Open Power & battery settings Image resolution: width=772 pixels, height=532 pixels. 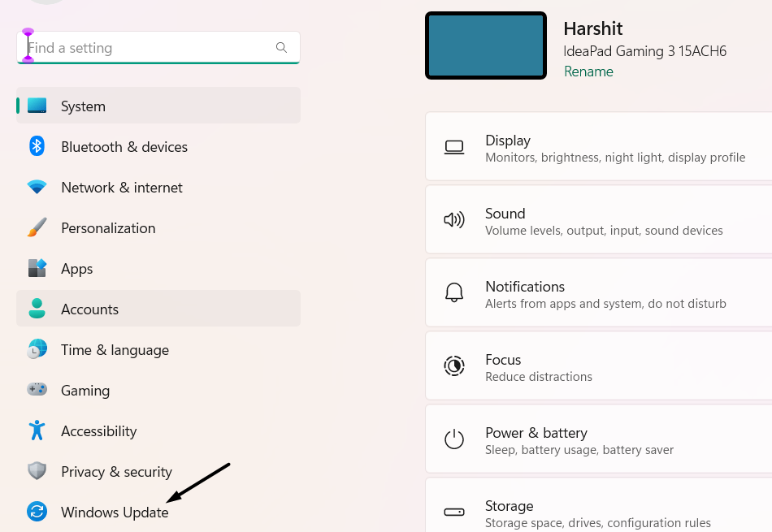point(598,439)
